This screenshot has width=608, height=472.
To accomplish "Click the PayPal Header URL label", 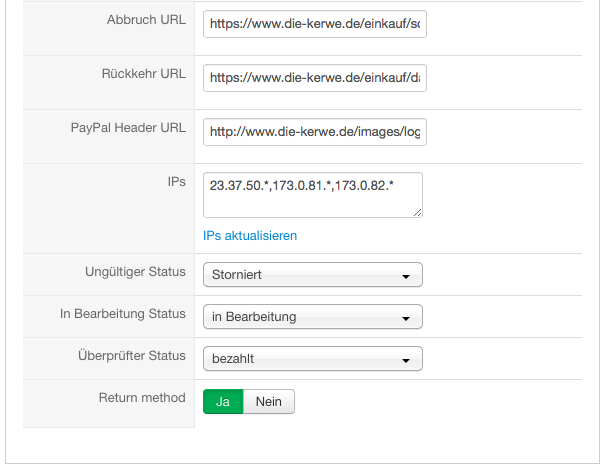I will click(128, 128).
